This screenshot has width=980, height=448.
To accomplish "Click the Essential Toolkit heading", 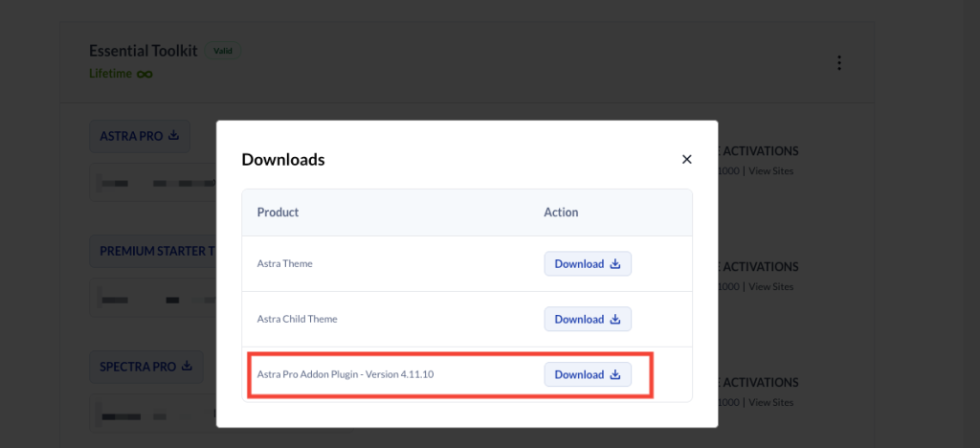I will pyautogui.click(x=144, y=51).
